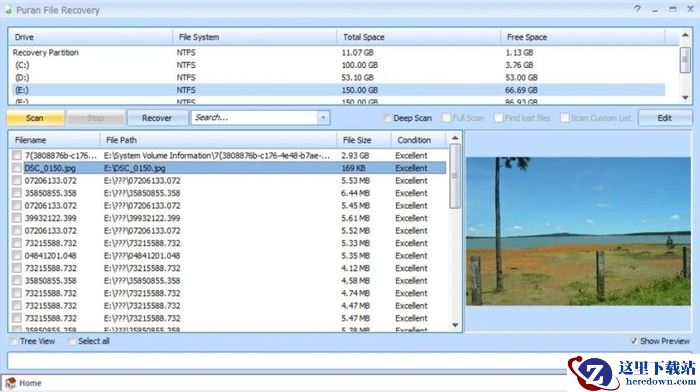700x392 pixels.
Task: Click the drive list scroll down arrow
Action: tap(685, 97)
